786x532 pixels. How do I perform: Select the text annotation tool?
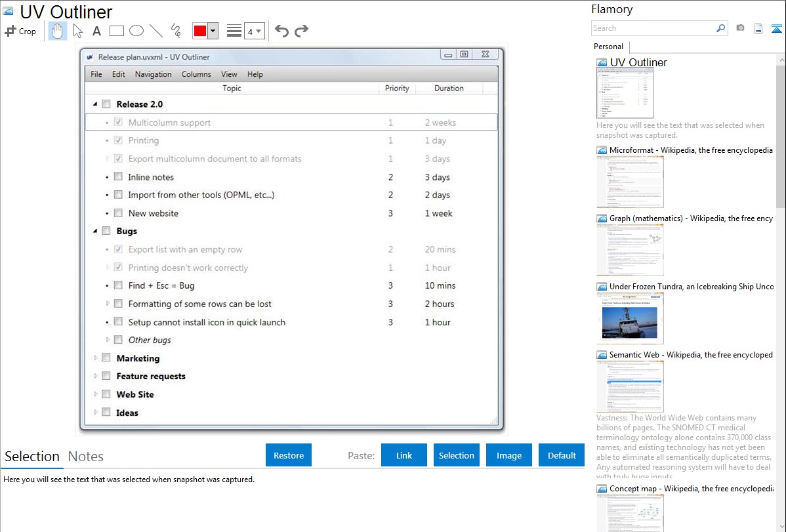[96, 31]
